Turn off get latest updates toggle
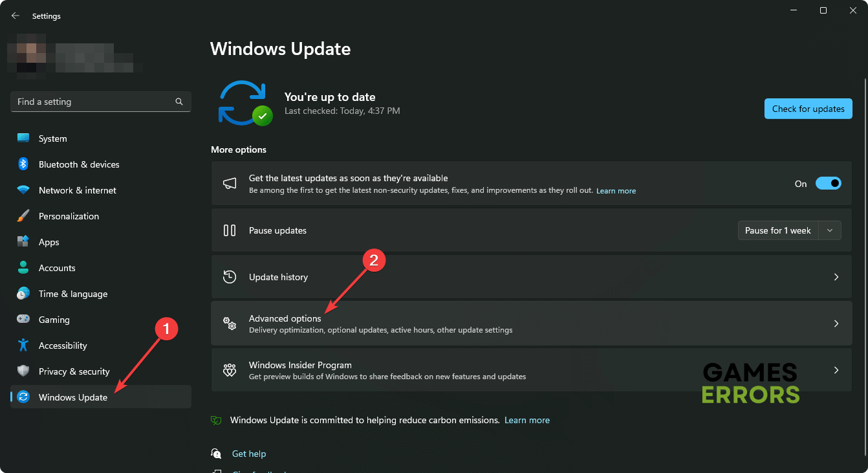 [829, 184]
